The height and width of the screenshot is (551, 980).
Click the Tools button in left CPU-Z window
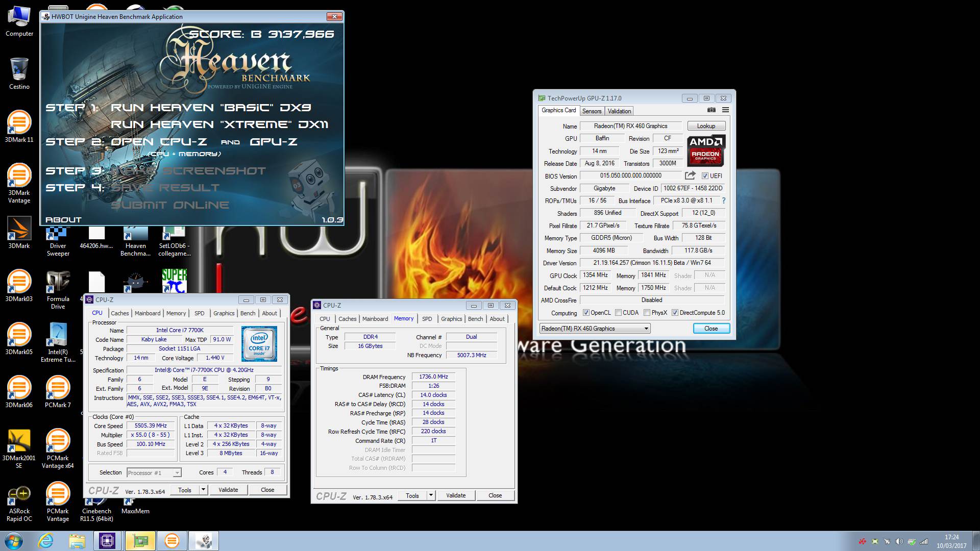tap(185, 490)
